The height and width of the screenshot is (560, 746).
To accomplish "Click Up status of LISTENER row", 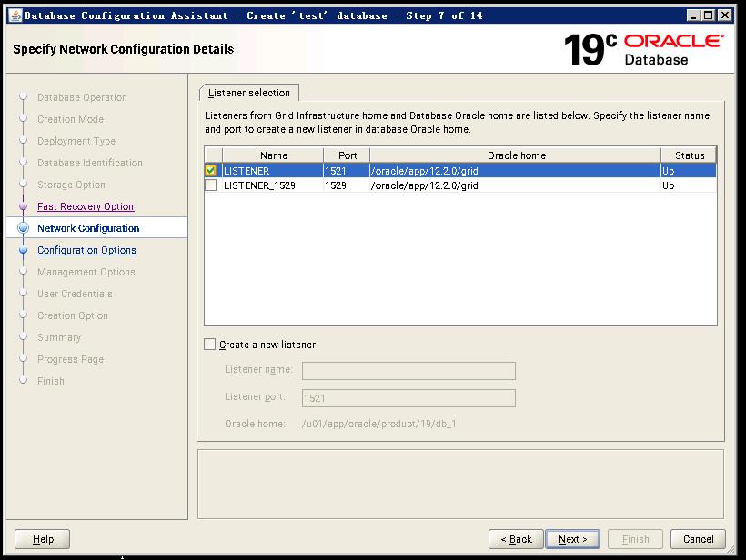I will tap(689, 171).
